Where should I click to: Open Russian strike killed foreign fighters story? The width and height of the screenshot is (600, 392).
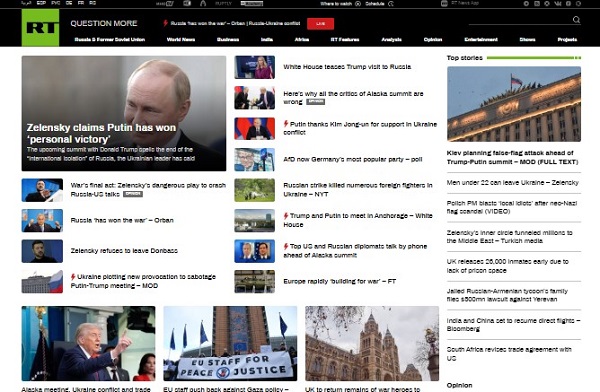coord(358,190)
